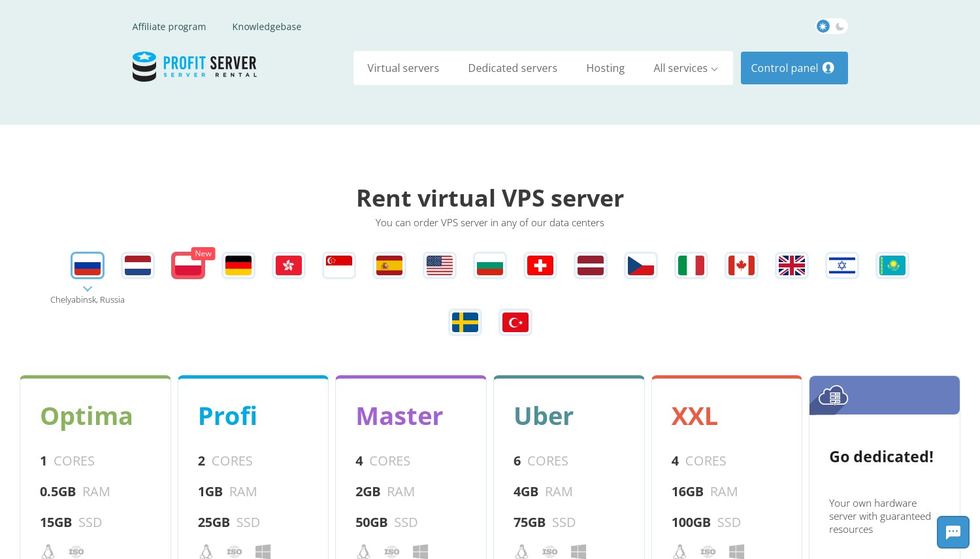Select the Singapore flag data center

pos(339,265)
